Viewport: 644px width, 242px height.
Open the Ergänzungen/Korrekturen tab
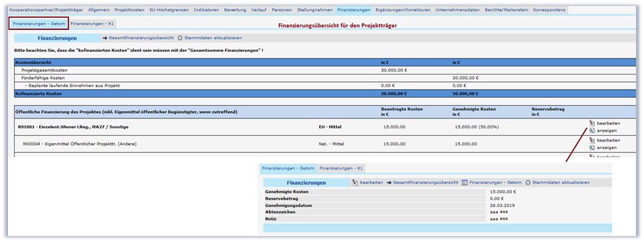(x=403, y=9)
